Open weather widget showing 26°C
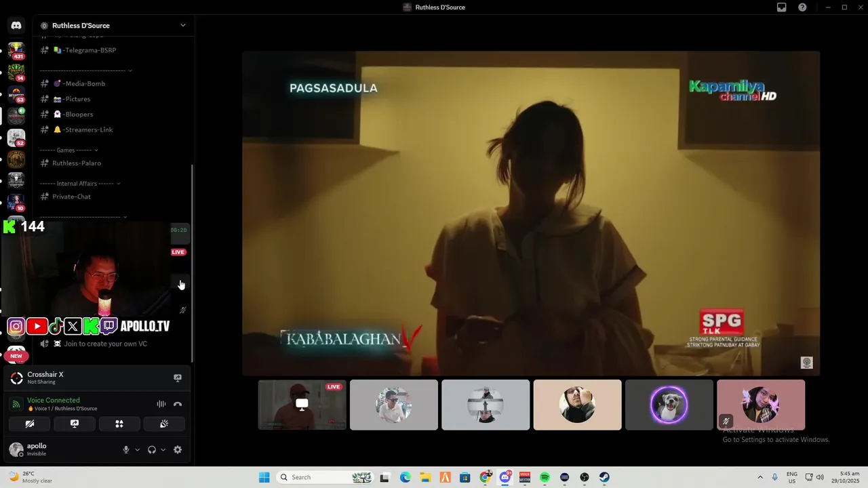Image resolution: width=868 pixels, height=488 pixels. (x=29, y=477)
